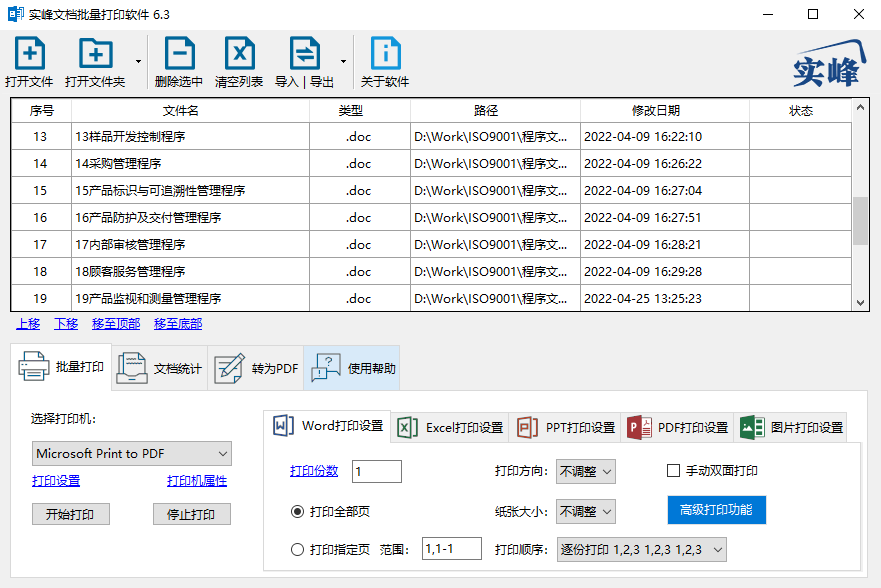The height and width of the screenshot is (588, 881).
Task: Click the 导入 | 导出 (import/export) icon
Action: [305, 53]
